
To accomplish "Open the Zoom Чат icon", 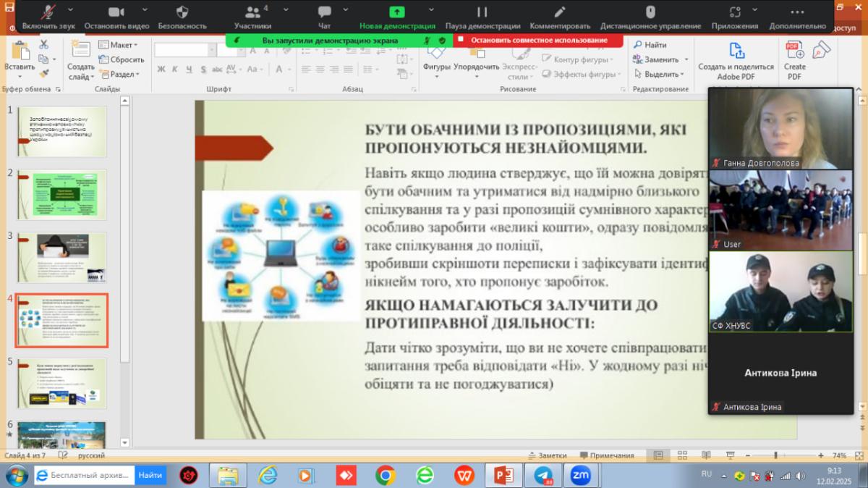I will point(324,13).
